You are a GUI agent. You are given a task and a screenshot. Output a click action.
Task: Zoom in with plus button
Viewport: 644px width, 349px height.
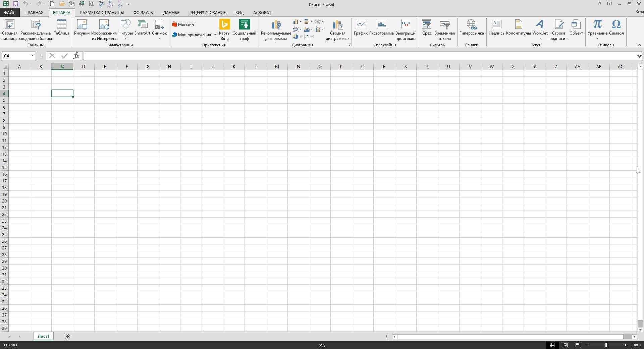[626, 345]
